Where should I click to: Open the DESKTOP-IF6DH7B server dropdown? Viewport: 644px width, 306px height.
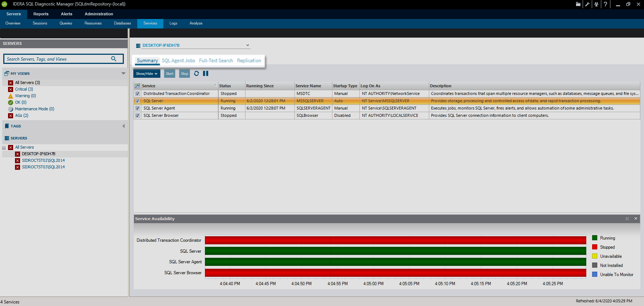(x=248, y=45)
